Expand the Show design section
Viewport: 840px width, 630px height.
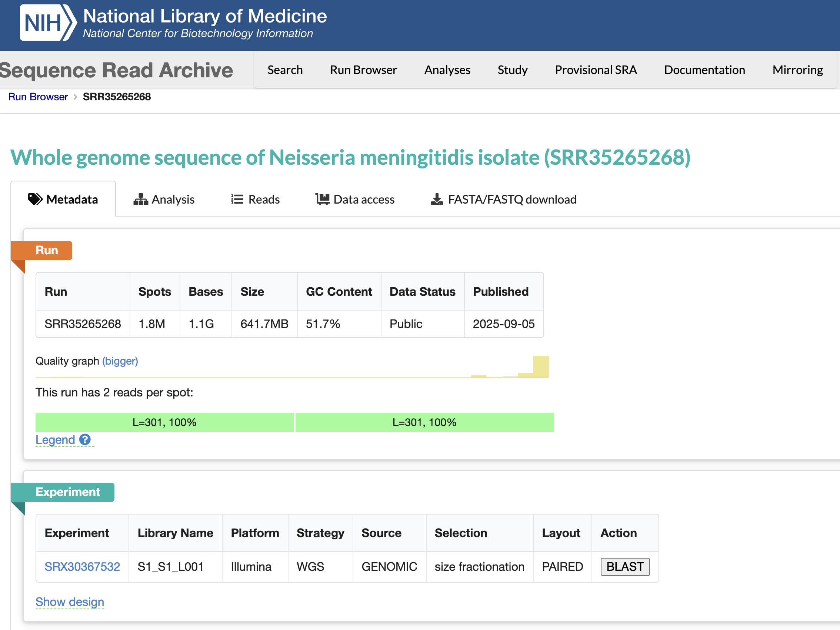(x=70, y=602)
